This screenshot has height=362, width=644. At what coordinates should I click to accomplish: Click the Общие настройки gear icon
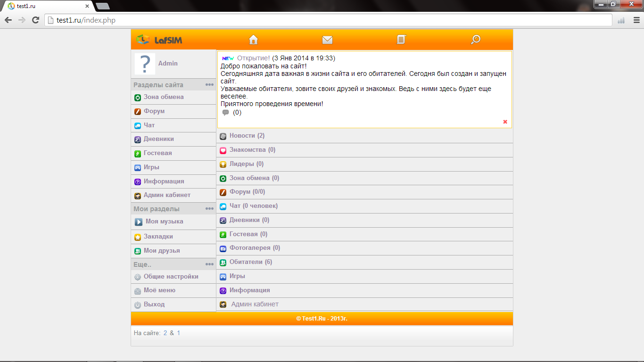[138, 277]
